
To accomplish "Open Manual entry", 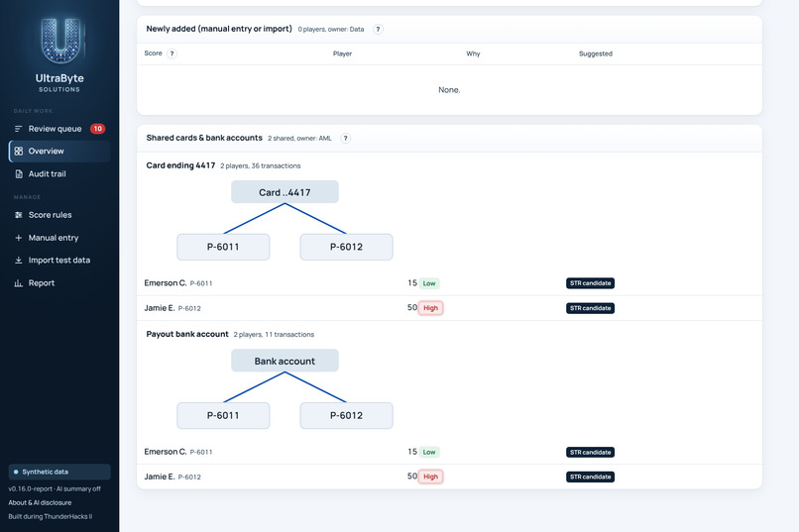I will pos(59,238).
